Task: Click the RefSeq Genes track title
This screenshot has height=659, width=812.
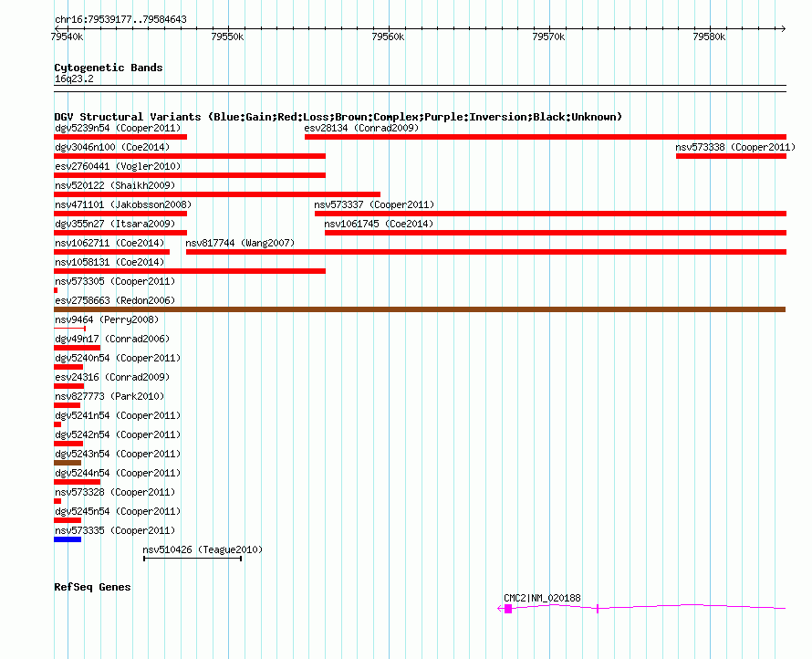Action: [92, 587]
